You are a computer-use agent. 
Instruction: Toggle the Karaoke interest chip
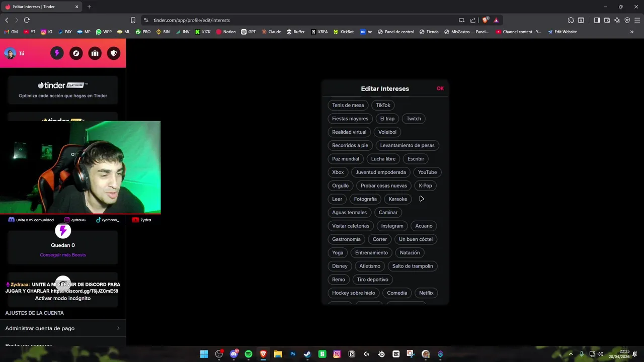pyautogui.click(x=397, y=199)
